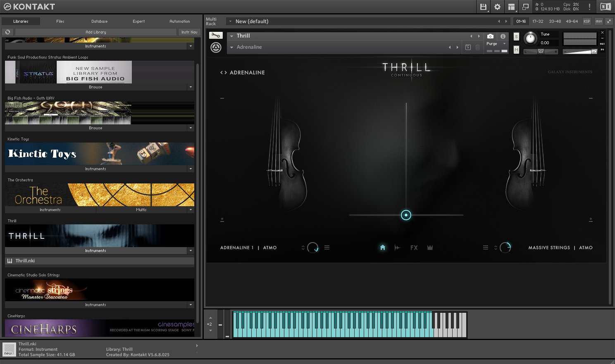615x364 pixels.
Task: Toggle Instr Nav pane
Action: point(189,32)
